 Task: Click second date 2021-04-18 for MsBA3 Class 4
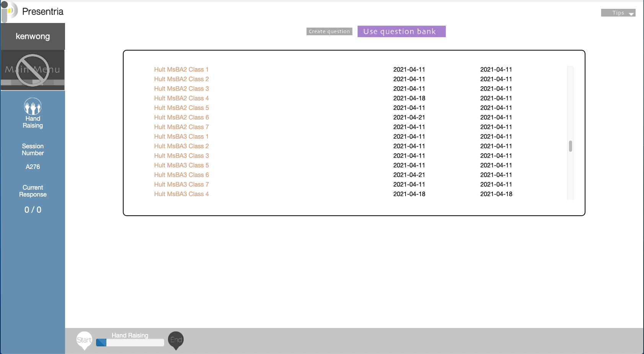496,194
